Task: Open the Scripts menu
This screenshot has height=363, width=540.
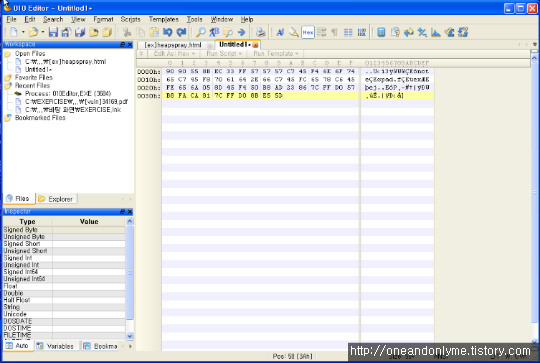Action: [131, 19]
